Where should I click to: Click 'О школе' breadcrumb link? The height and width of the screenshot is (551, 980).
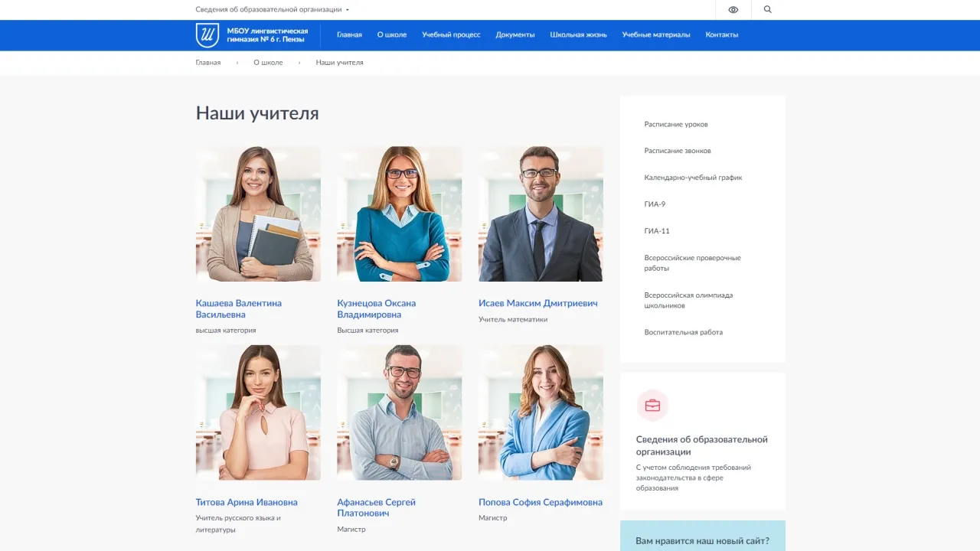coord(268,63)
